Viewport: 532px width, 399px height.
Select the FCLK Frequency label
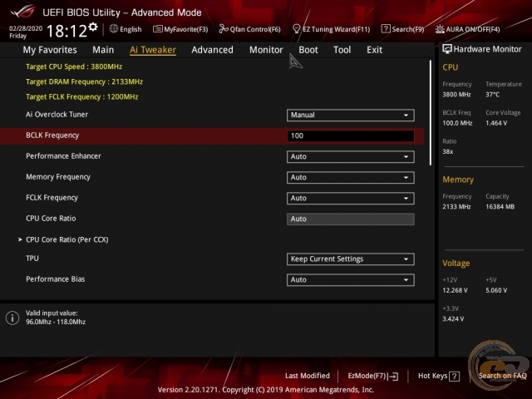[x=52, y=198]
